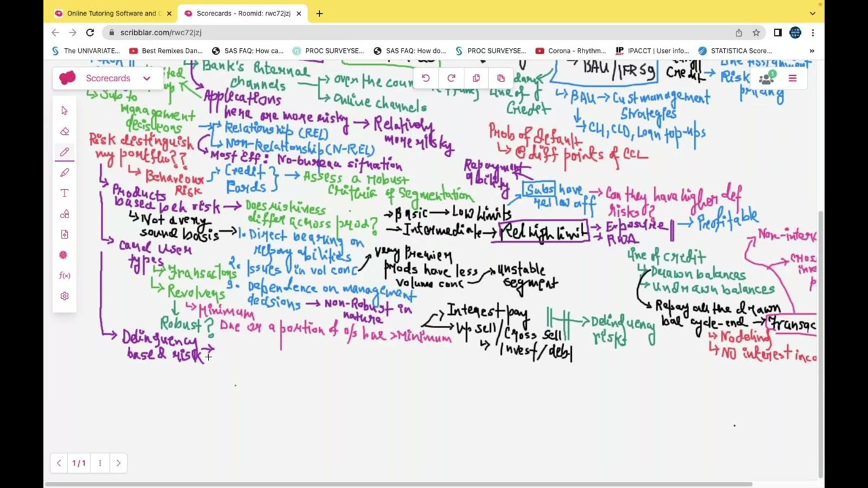
Task: Open first PROC SURVEYSE bookmark
Action: tap(328, 51)
